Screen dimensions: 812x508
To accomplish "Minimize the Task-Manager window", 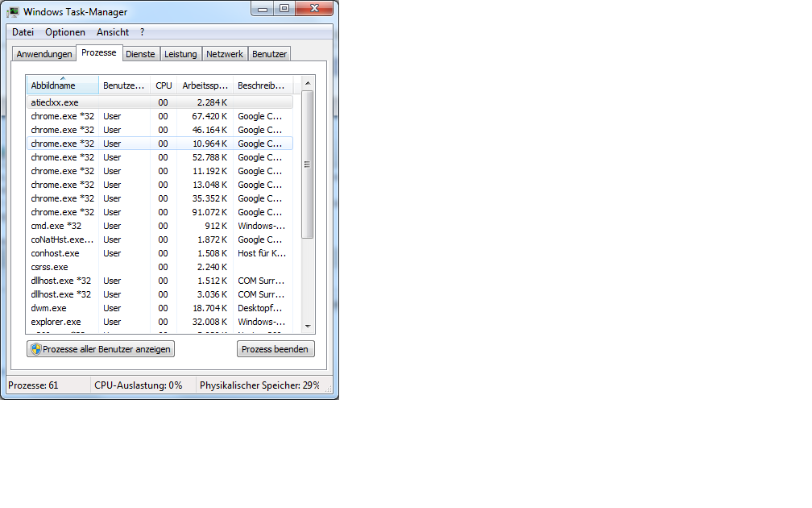I will (263, 9).
